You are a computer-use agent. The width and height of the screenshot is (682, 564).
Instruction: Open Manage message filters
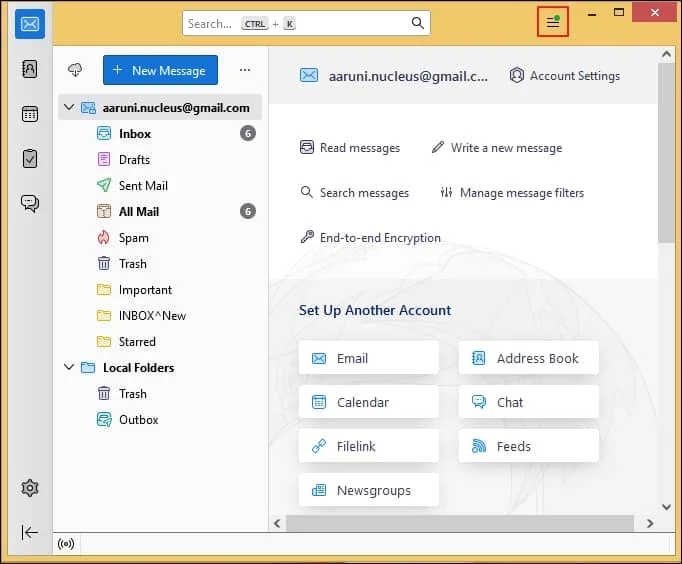[x=512, y=193]
